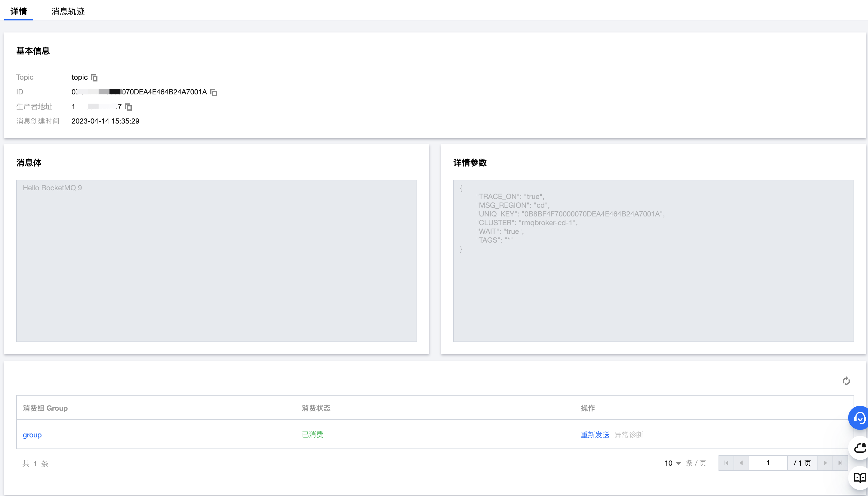
Task: Jump to the last page
Action: [840, 463]
